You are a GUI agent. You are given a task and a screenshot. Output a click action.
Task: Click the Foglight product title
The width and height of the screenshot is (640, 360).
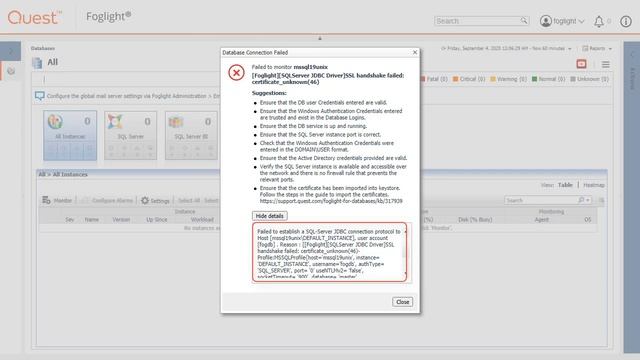(109, 16)
